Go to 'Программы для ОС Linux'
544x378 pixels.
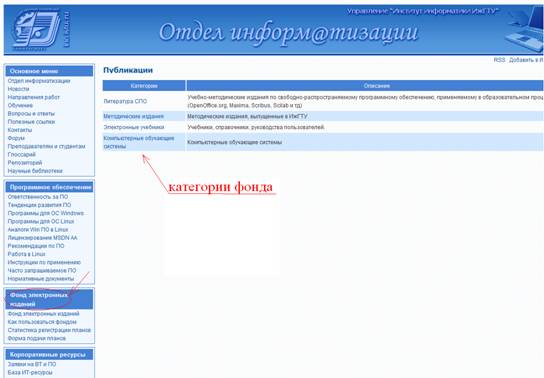(x=41, y=221)
